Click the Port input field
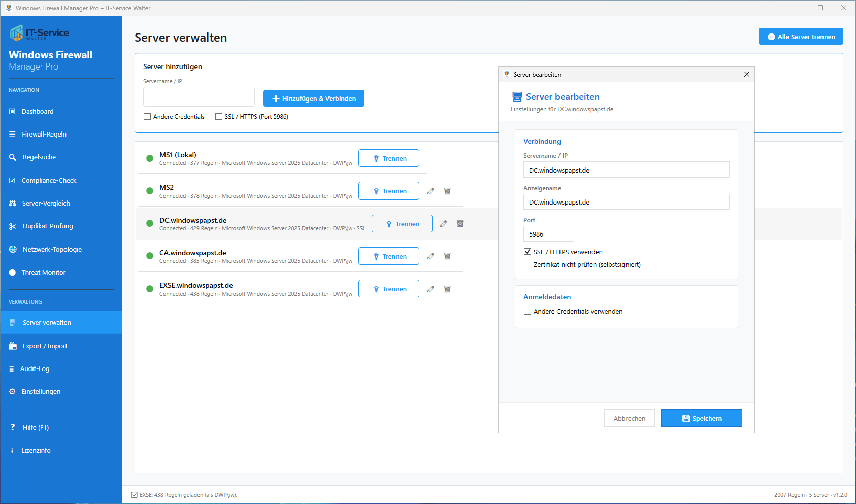 pos(548,234)
